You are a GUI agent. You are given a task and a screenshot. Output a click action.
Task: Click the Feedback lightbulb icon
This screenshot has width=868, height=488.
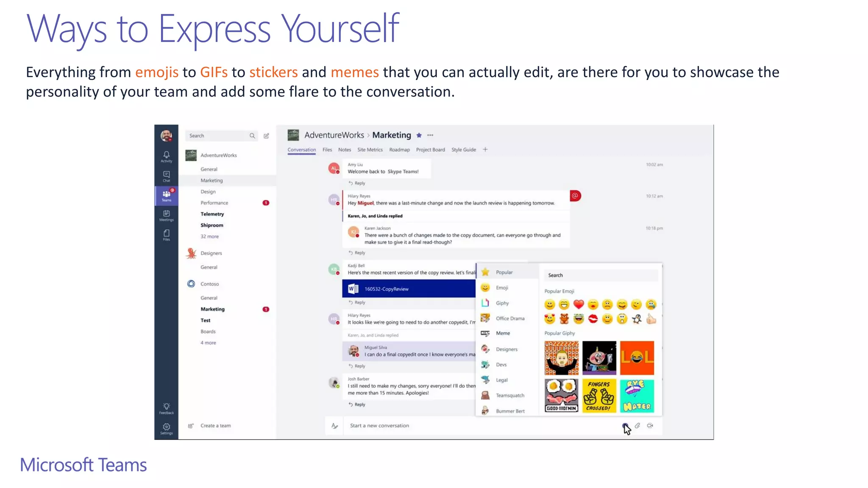click(x=166, y=408)
